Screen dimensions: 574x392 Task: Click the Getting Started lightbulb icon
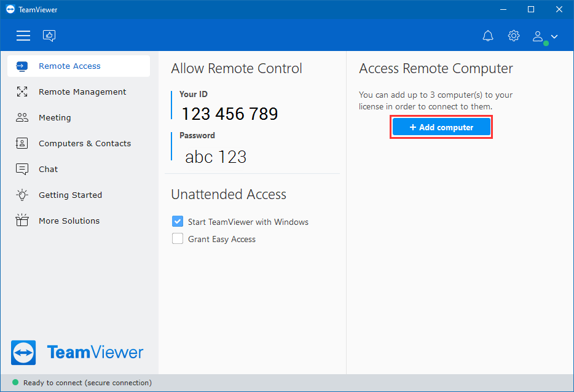[22, 195]
